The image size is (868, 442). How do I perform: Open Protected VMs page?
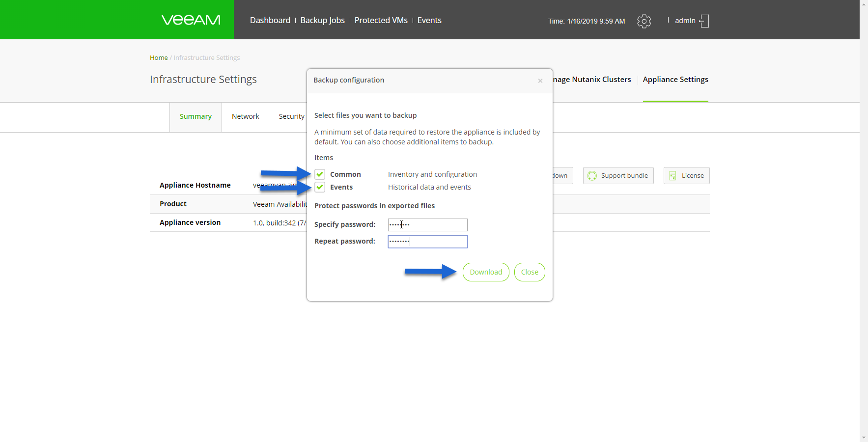381,20
